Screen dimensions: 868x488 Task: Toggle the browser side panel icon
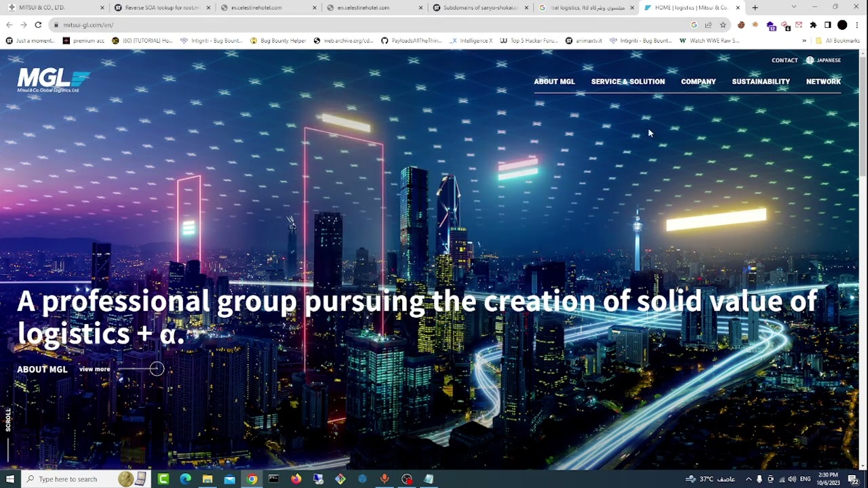coord(827,25)
